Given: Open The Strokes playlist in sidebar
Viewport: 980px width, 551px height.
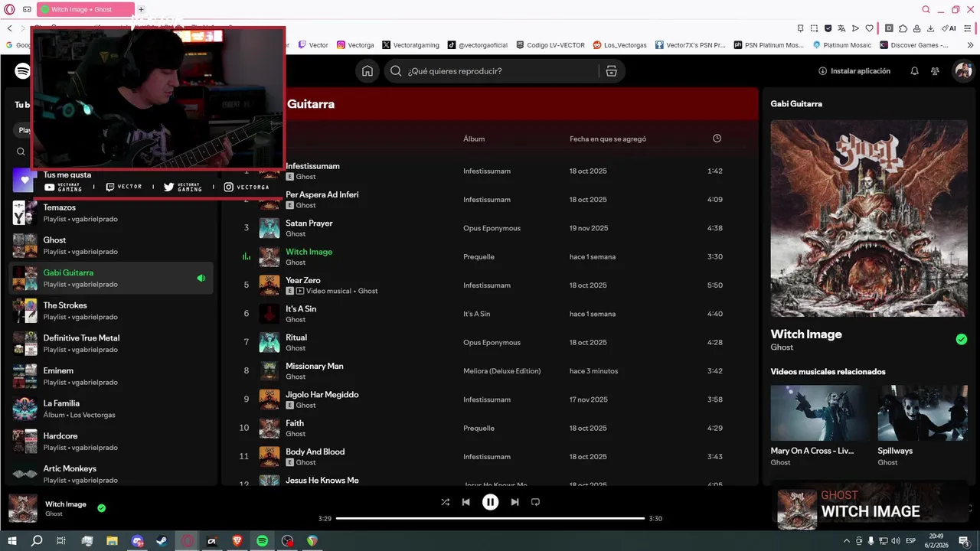Looking at the screenshot, I should point(111,311).
